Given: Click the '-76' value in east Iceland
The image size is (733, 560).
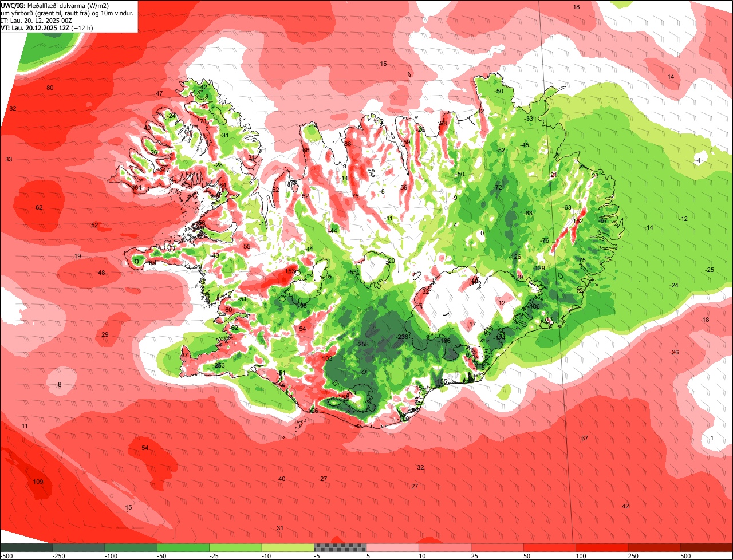Looking at the screenshot, I should coord(545,240).
